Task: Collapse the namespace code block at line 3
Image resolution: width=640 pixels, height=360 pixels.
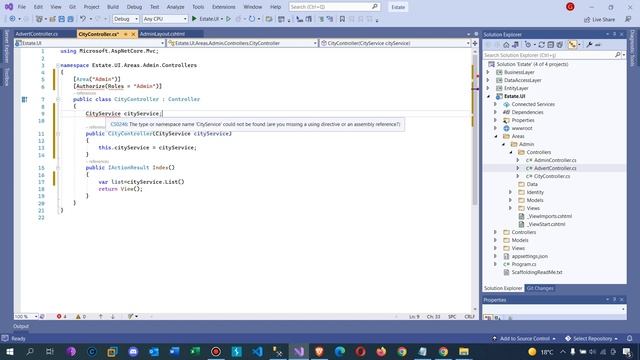Action: 58,65
